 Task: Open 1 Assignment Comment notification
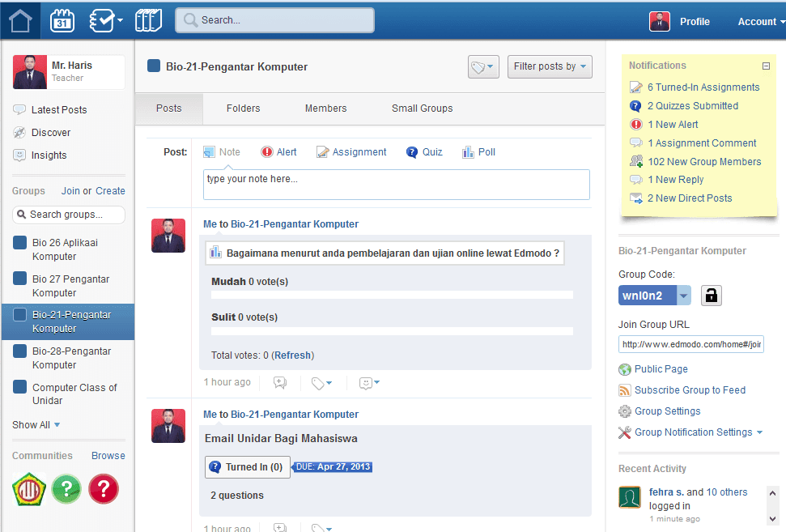point(701,143)
